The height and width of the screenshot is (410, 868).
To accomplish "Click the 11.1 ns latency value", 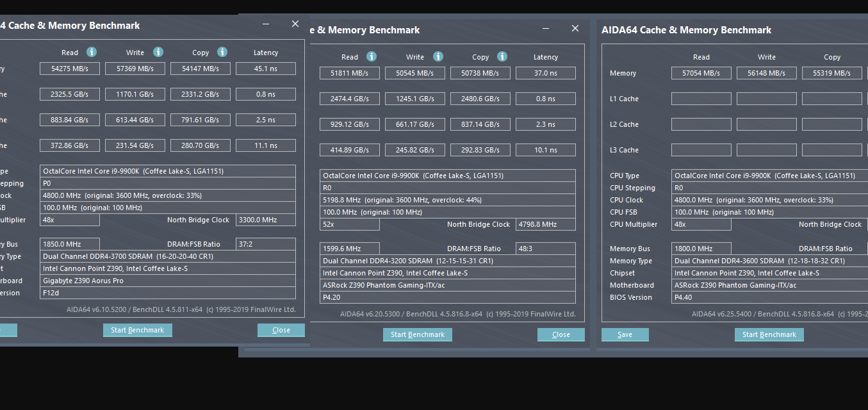I will tap(266, 145).
